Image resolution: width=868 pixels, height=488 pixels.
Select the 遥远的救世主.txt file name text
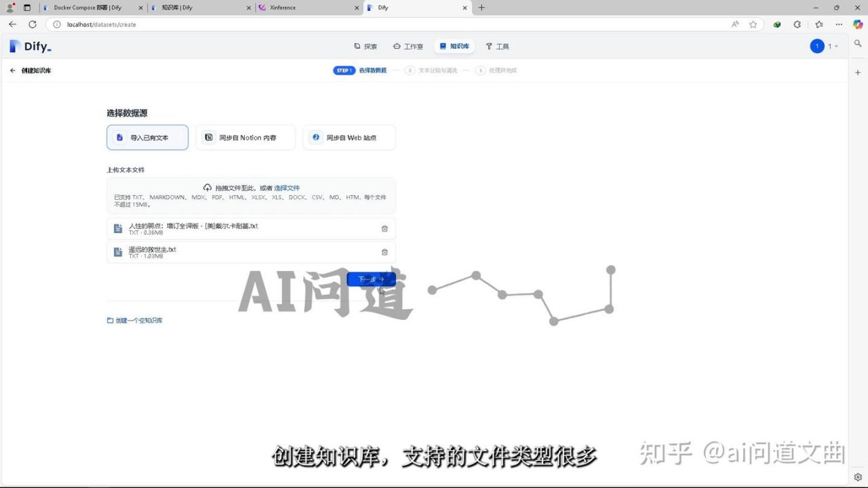click(x=153, y=249)
